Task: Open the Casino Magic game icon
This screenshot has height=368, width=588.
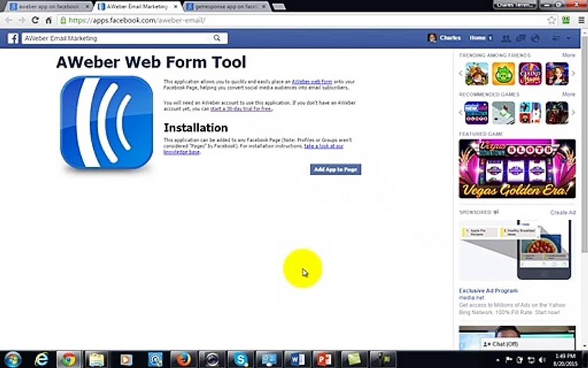Action: 530,74
